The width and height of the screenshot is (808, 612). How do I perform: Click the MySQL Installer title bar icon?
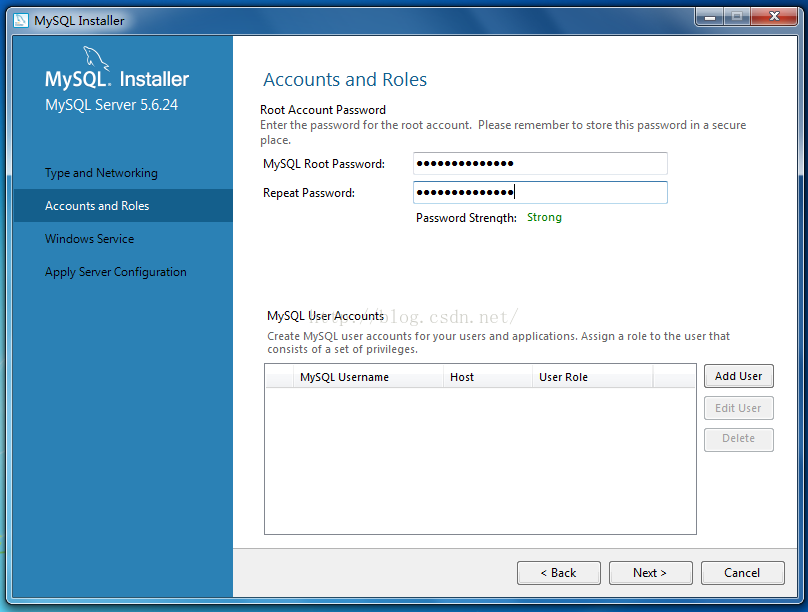point(21,21)
